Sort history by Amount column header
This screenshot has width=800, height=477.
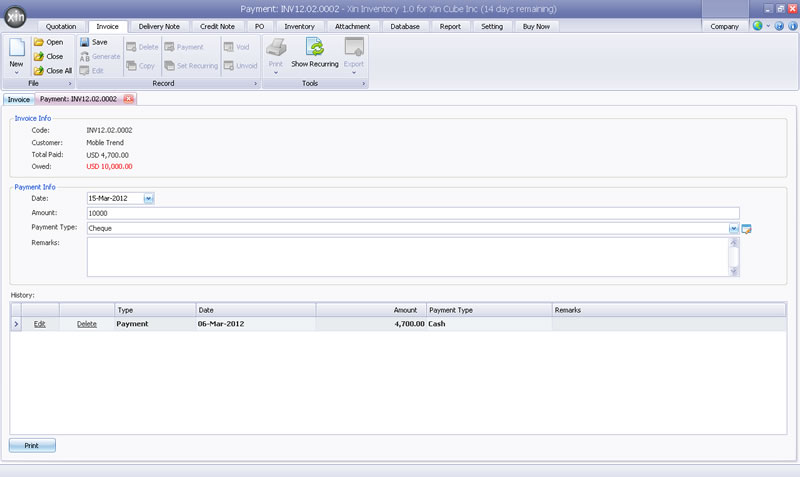(x=371, y=310)
